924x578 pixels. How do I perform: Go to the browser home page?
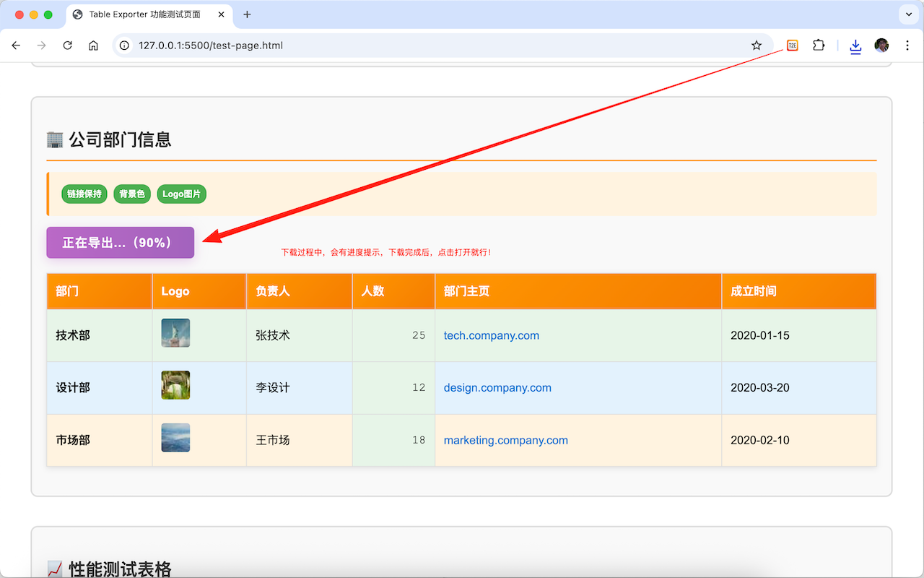(x=93, y=46)
